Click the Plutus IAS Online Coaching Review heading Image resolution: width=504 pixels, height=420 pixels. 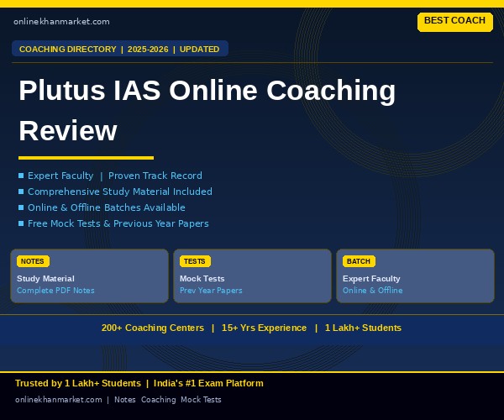pos(207,110)
